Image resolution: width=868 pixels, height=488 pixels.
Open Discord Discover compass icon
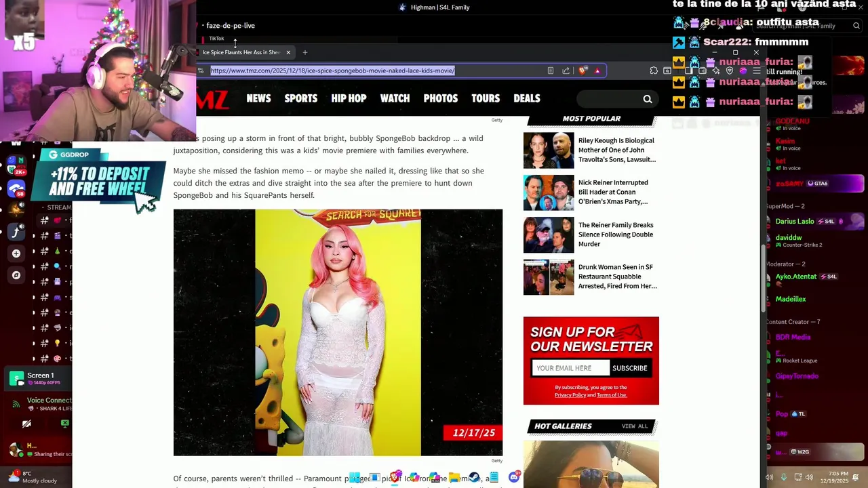pyautogui.click(x=16, y=275)
